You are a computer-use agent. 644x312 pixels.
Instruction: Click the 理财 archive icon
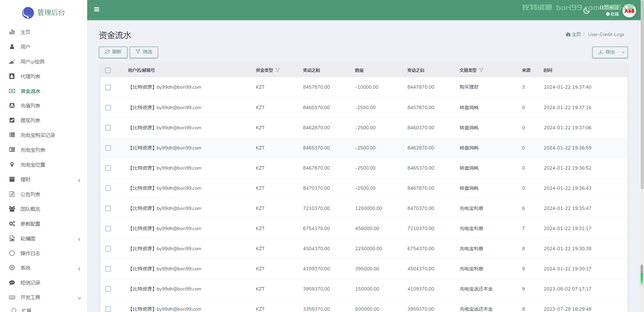[x=12, y=179]
